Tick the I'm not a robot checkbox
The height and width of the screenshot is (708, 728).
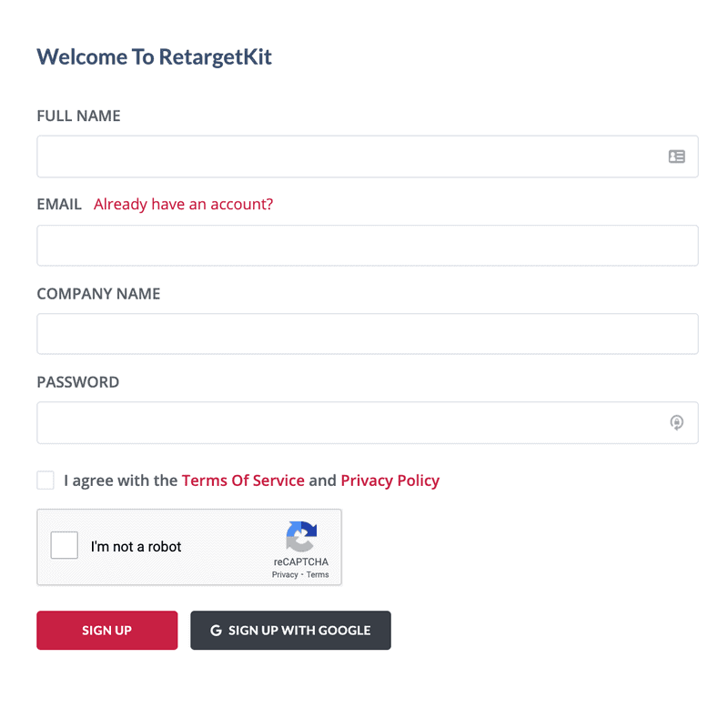point(64,545)
